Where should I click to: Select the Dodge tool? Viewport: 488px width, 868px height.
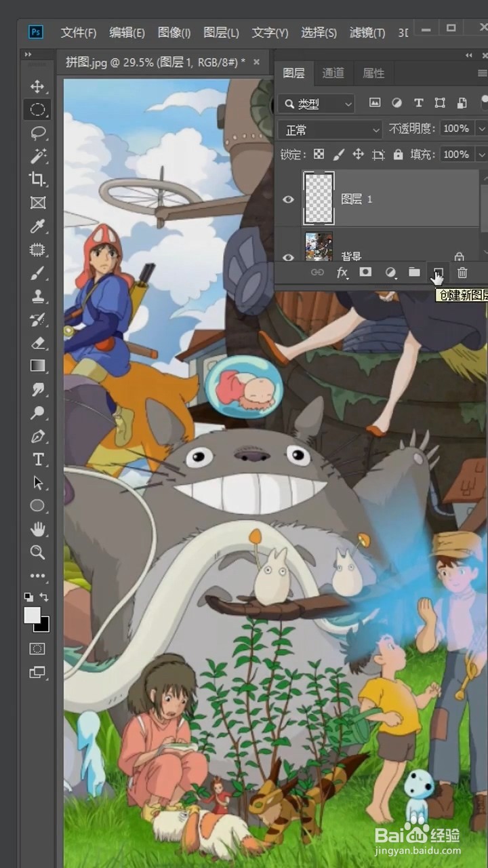37,413
